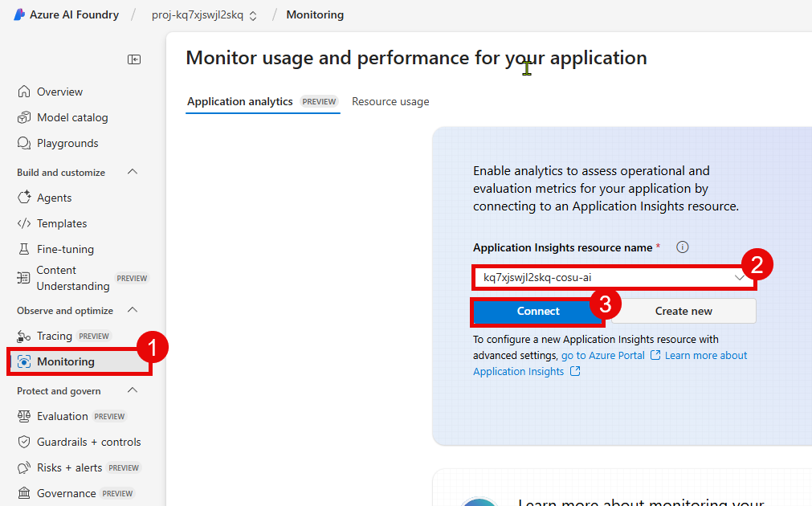Viewport: 812px width, 506px height.
Task: Navigate to Fine-tuning in the sidebar
Action: coord(64,248)
